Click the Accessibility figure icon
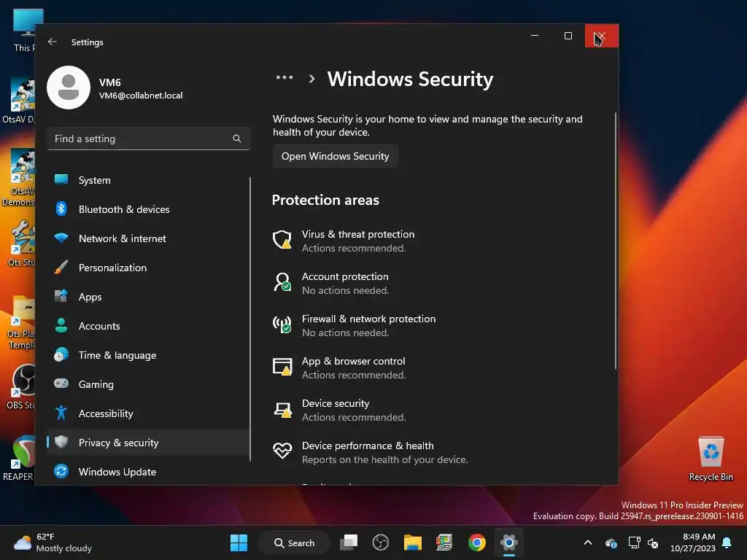This screenshot has width=747, height=560. (61, 413)
